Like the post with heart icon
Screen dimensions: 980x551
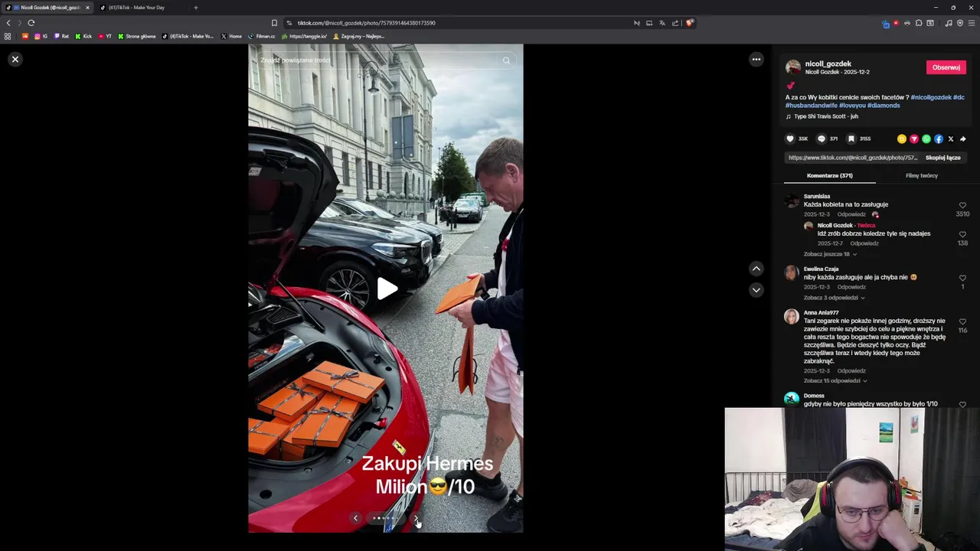click(790, 139)
